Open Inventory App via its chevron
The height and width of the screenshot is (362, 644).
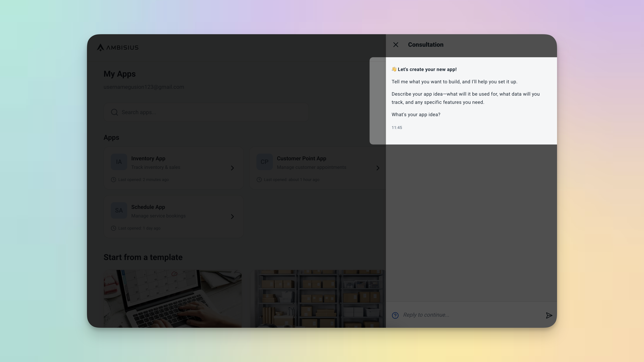232,168
